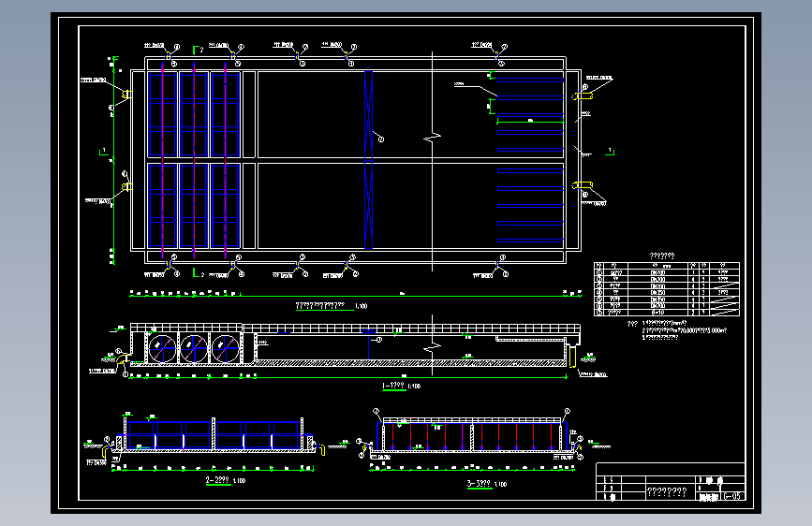
Task: Pick the break line symbol in section 1-1
Action: (x=433, y=347)
